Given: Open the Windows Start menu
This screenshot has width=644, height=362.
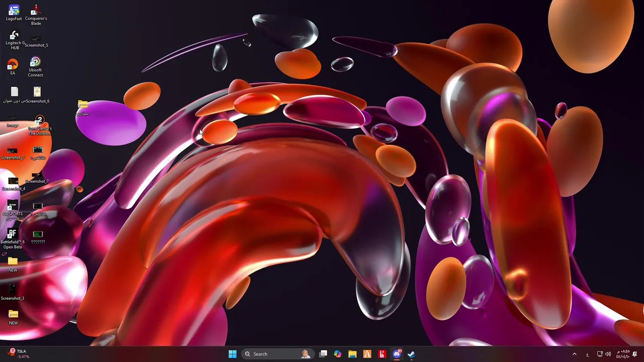Looking at the screenshot, I should tap(232, 354).
